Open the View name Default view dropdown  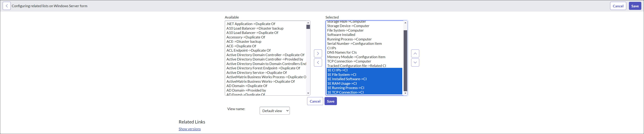click(x=275, y=111)
